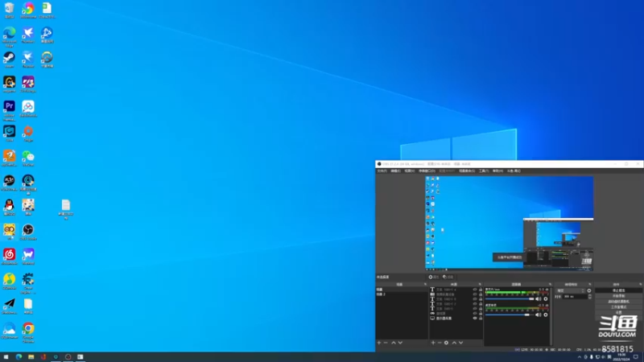Open the source 属性 properties button
Viewport: 644px width, 362px height.
pos(434,277)
